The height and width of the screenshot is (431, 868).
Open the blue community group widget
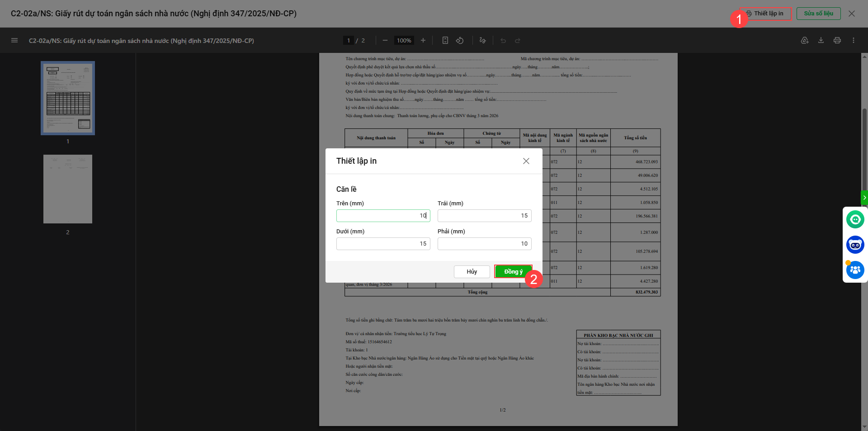855,270
